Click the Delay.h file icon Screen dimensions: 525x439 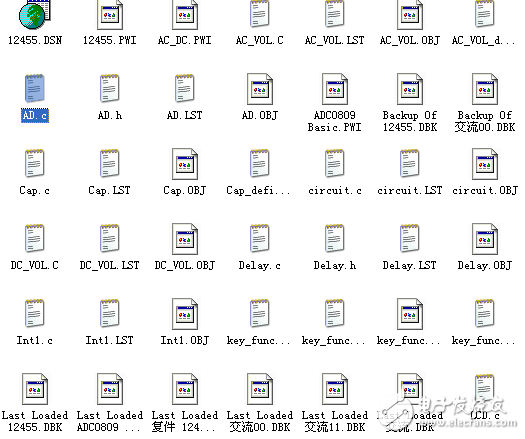coord(334,238)
